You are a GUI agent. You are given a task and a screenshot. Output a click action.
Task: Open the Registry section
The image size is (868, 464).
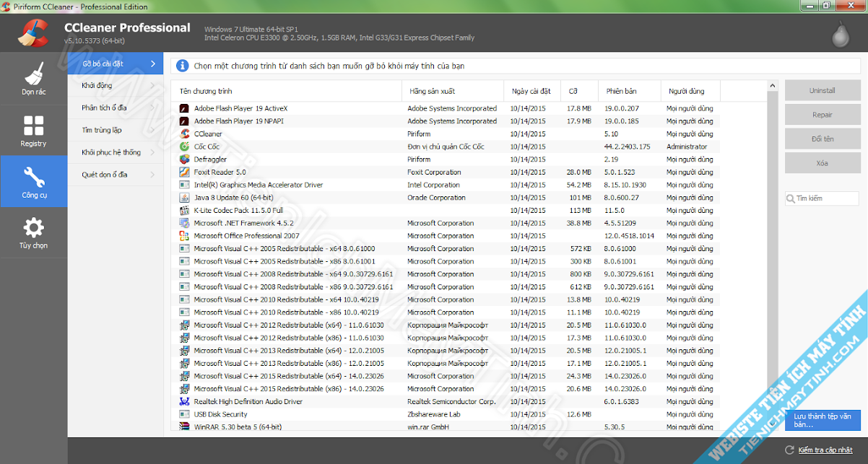[x=33, y=130]
